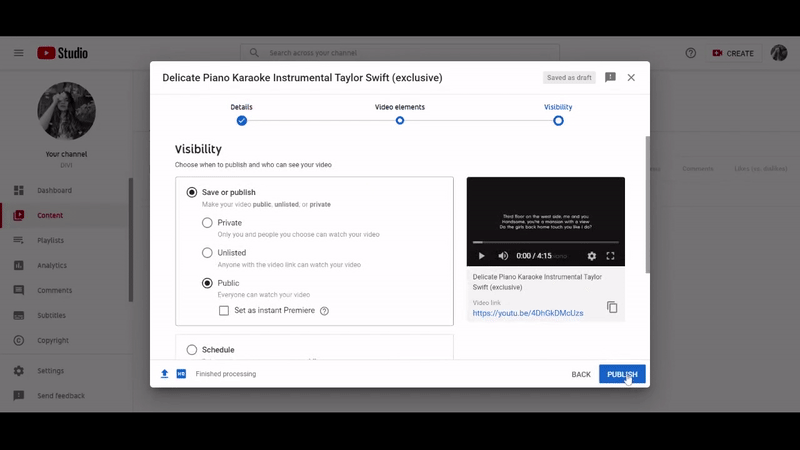This screenshot has height=450, width=800.
Task: Click the Comments column header behind dialog
Action: point(697,169)
